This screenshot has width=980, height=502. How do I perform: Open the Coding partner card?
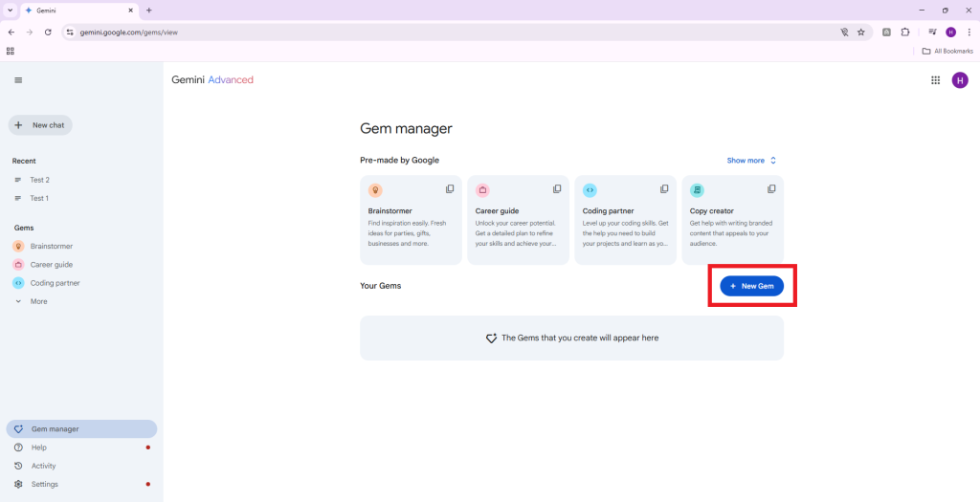[625, 220]
